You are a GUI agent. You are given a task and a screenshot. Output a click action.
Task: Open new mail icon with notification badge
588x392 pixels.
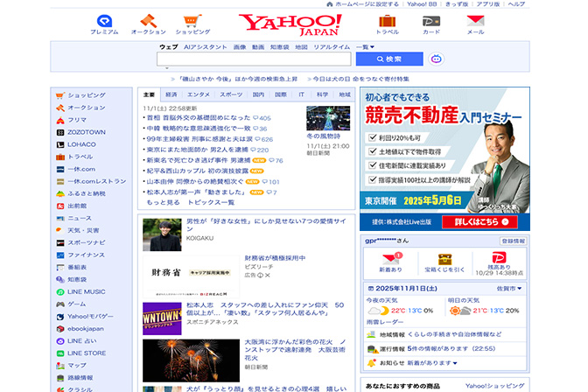(x=390, y=259)
